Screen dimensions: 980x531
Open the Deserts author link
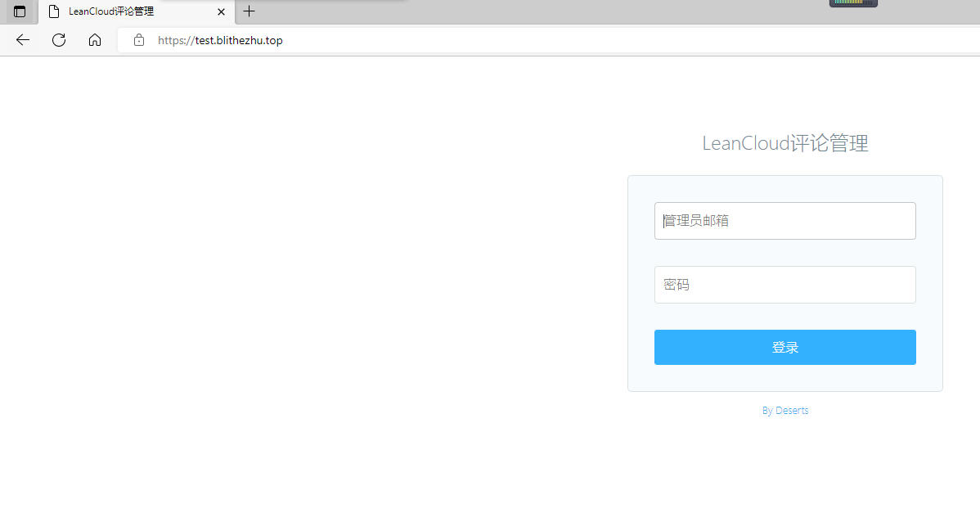pyautogui.click(x=792, y=411)
